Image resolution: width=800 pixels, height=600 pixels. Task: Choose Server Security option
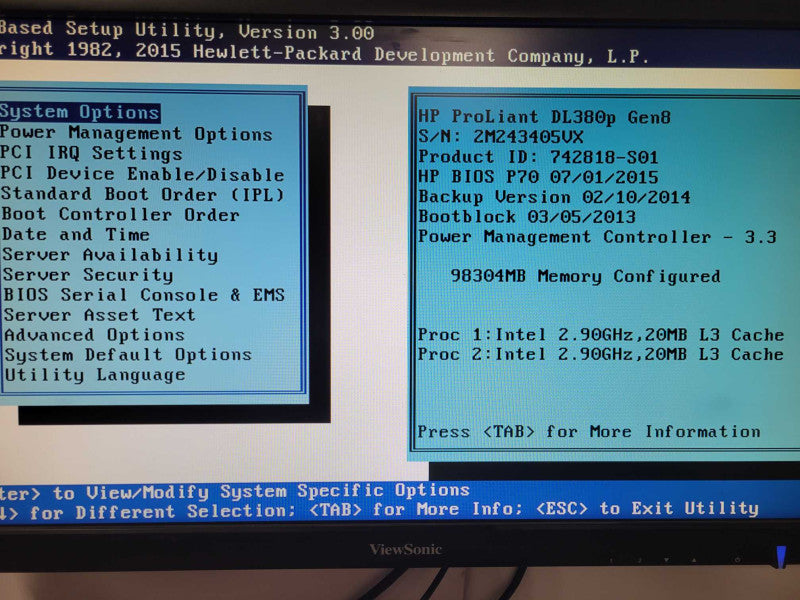pyautogui.click(x=88, y=274)
